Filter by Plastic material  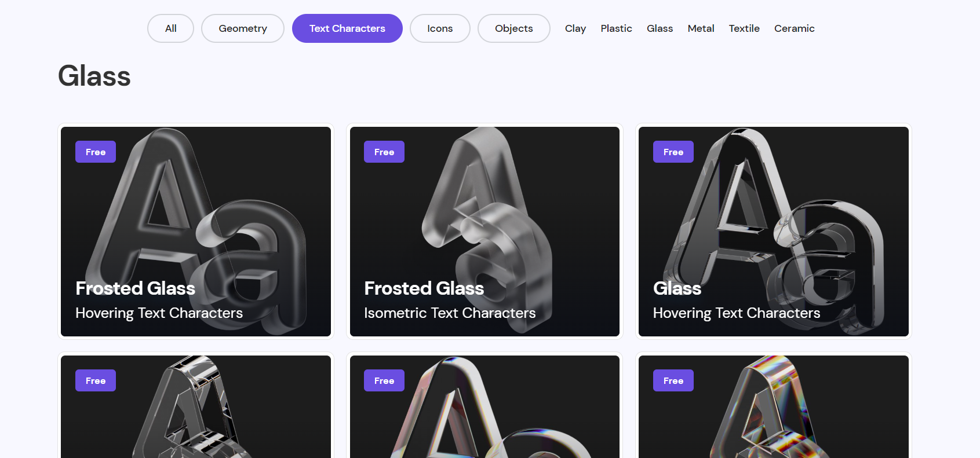coord(616,28)
